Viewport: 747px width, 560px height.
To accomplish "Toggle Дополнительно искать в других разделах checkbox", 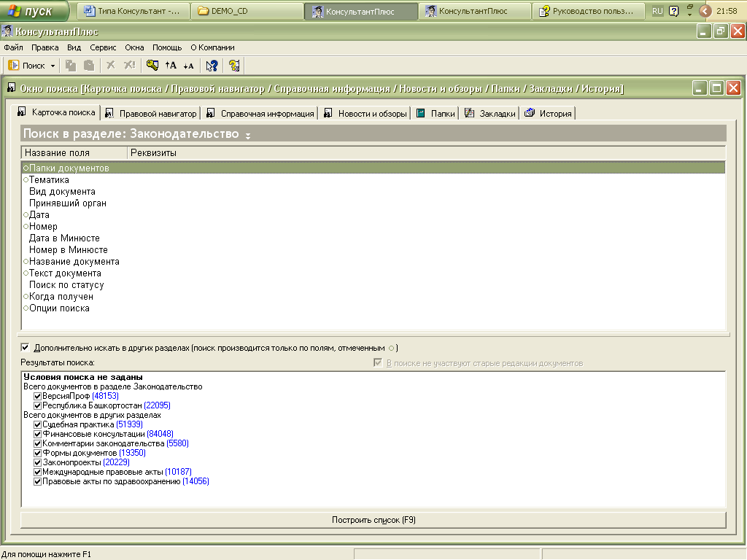I will (x=26, y=348).
